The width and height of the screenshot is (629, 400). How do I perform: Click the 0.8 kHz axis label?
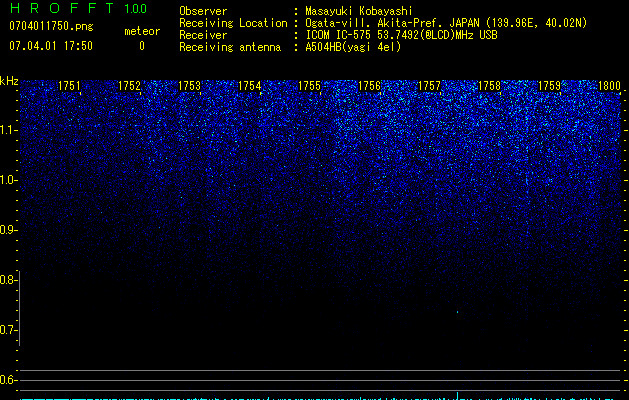(7, 280)
